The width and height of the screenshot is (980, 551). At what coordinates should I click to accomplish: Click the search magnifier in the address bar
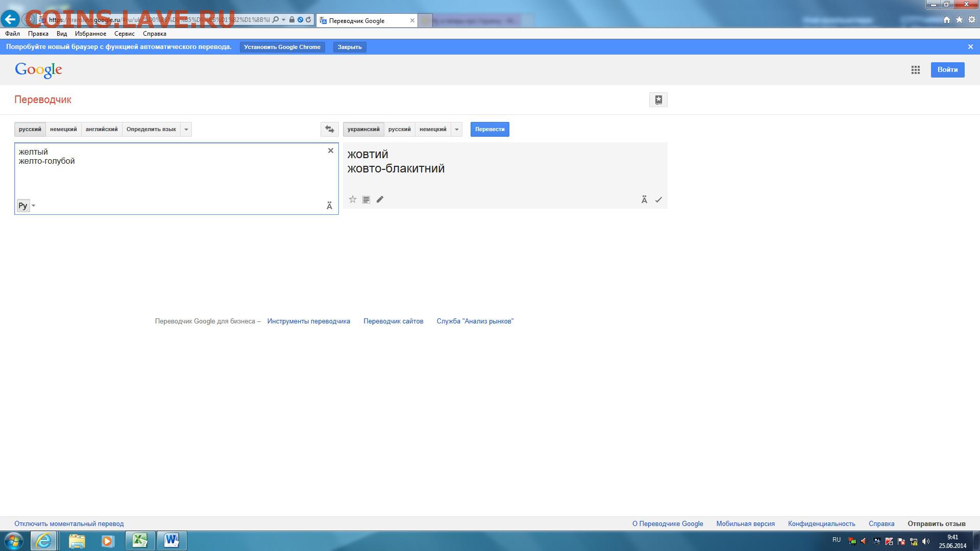276,20
